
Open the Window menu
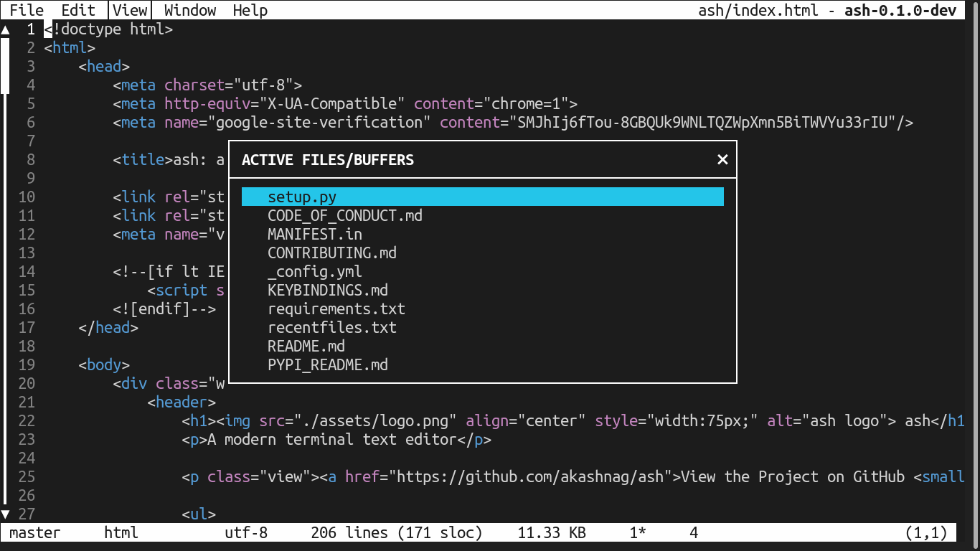(189, 10)
